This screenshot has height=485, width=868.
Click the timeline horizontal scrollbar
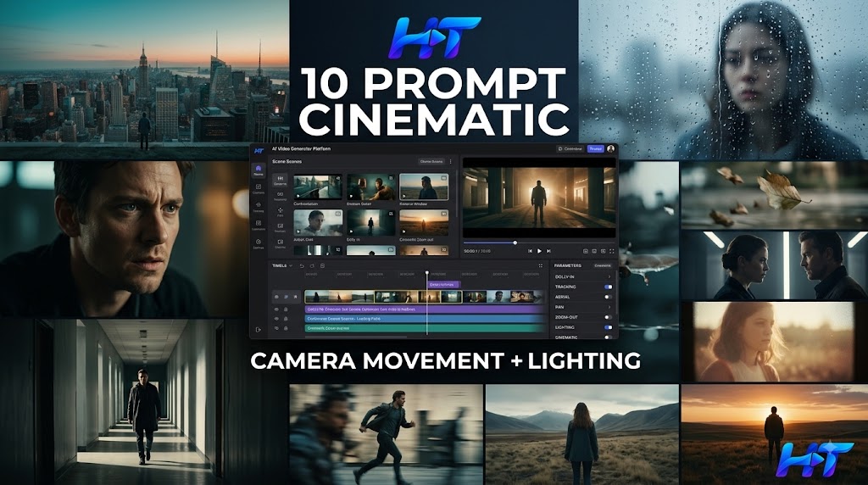click(x=357, y=336)
